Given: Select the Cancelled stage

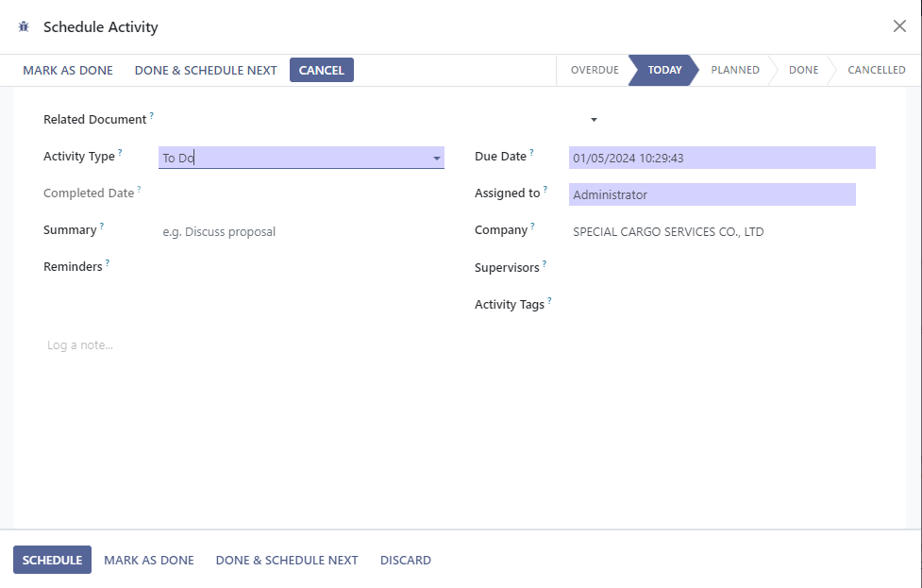Looking at the screenshot, I should point(876,69).
